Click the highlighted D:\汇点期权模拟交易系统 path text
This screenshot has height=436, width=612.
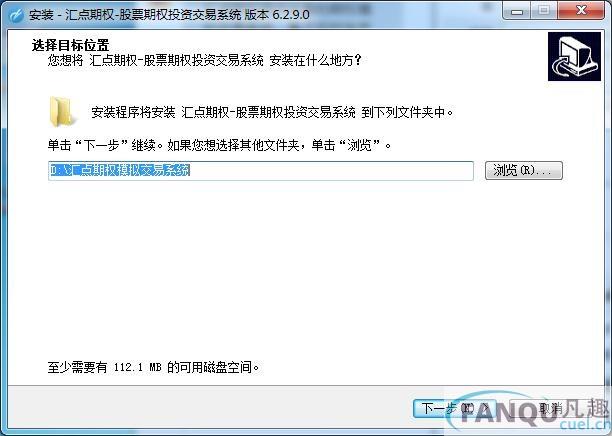(120, 170)
